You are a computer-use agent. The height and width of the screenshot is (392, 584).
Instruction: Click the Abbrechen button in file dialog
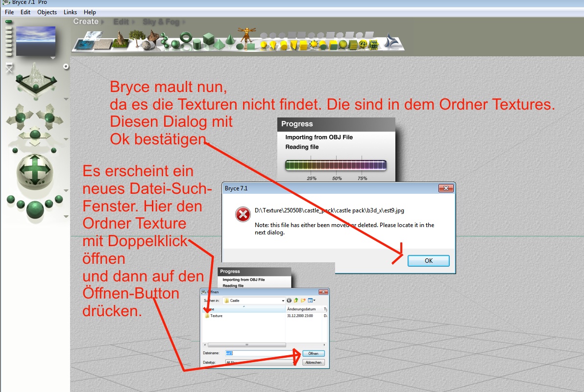[313, 362]
